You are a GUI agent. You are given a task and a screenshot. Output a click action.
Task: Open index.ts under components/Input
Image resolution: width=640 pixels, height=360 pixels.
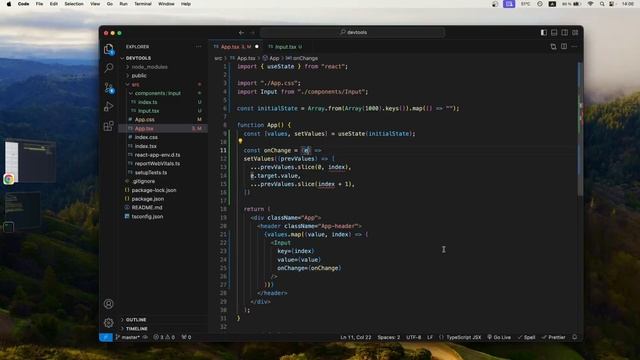point(147,102)
